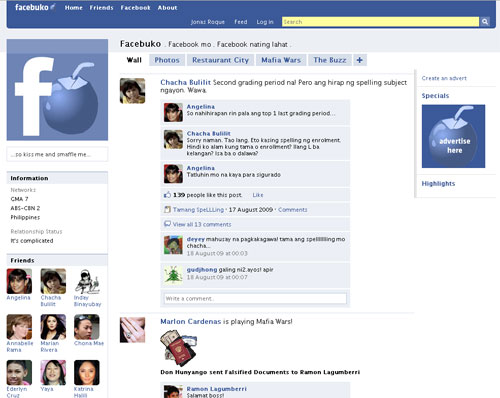Click Create an advert link
Image resolution: width=500 pixels, height=398 pixels.
click(444, 78)
